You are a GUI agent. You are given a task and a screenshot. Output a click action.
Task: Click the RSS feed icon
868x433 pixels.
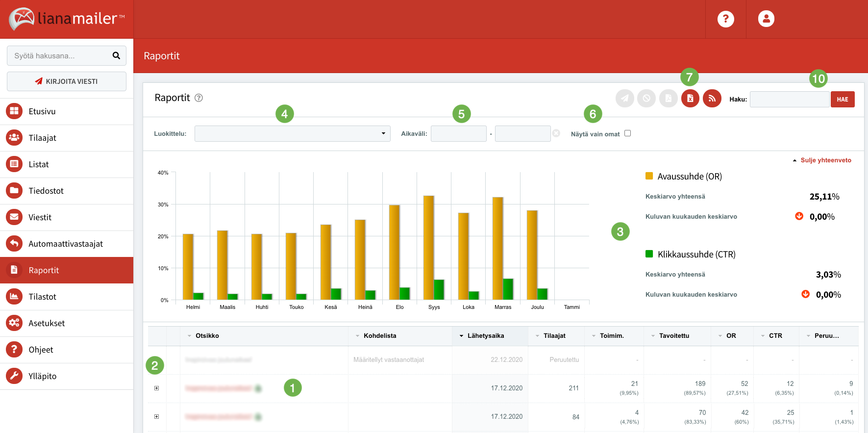pyautogui.click(x=712, y=99)
